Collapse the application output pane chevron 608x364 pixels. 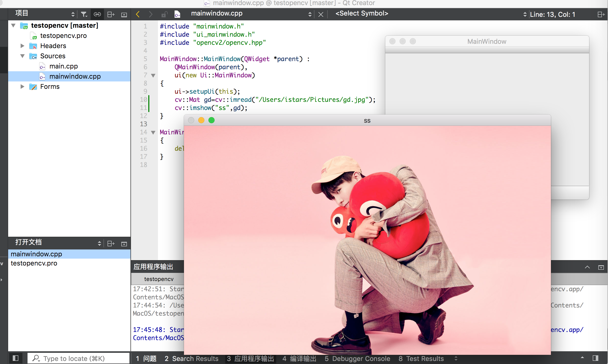(587, 267)
